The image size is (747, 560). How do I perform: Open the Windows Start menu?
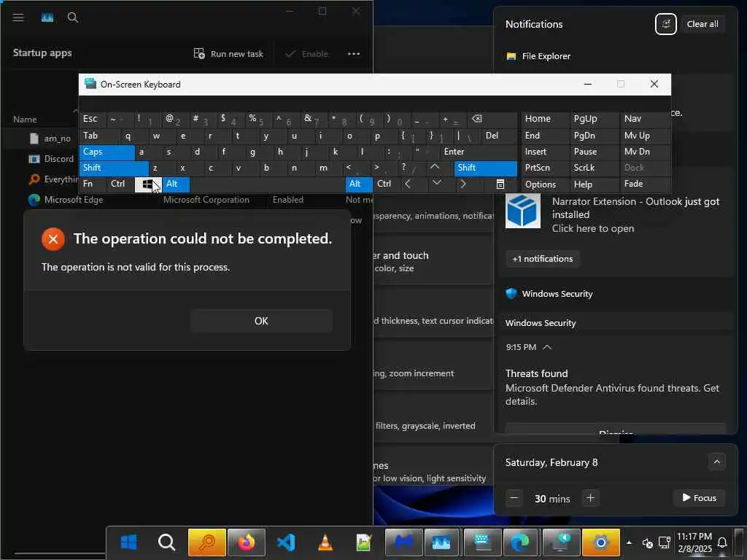[x=128, y=542]
